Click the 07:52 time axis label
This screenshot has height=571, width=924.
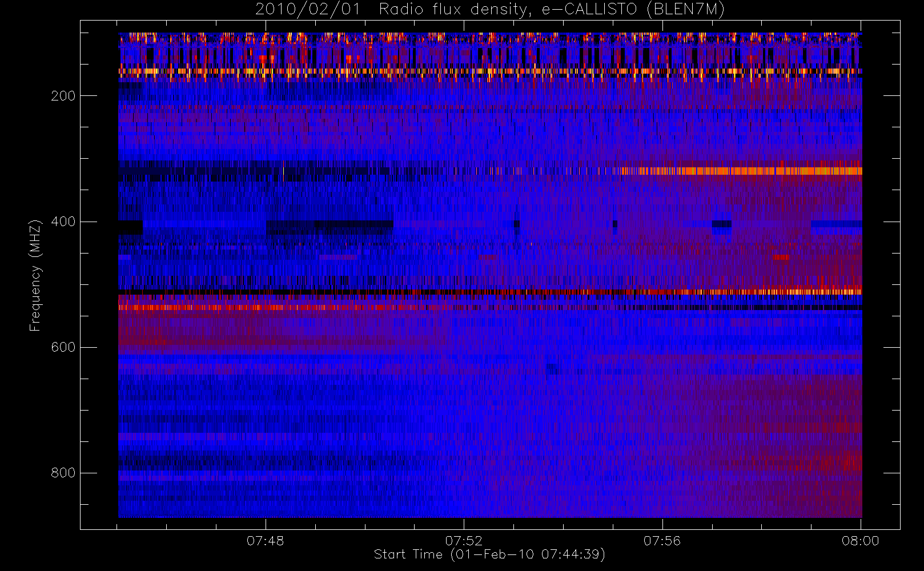[x=464, y=540]
